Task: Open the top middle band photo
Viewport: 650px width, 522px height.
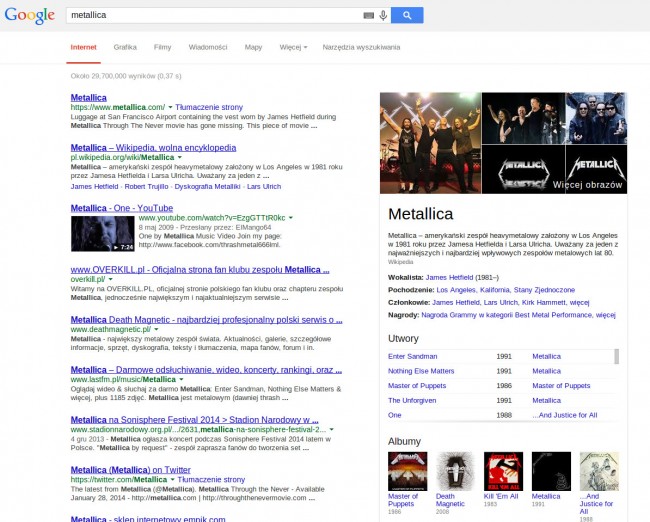Action: coord(524,118)
